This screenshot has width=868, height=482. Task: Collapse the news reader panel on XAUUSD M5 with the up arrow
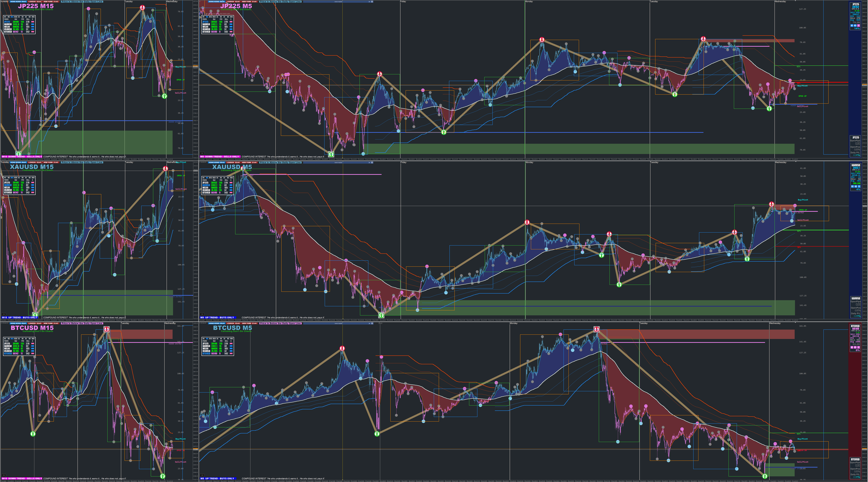click(x=369, y=163)
